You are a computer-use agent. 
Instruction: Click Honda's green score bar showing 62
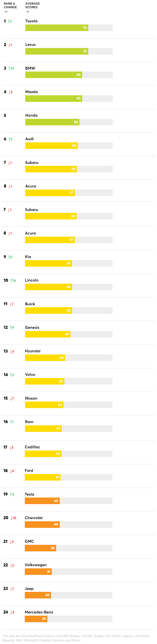(x=52, y=122)
